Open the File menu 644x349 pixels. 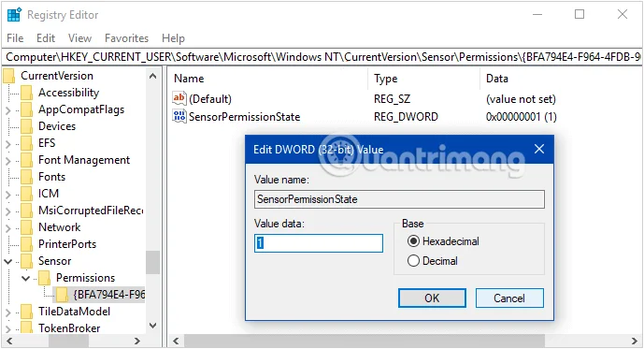point(15,38)
